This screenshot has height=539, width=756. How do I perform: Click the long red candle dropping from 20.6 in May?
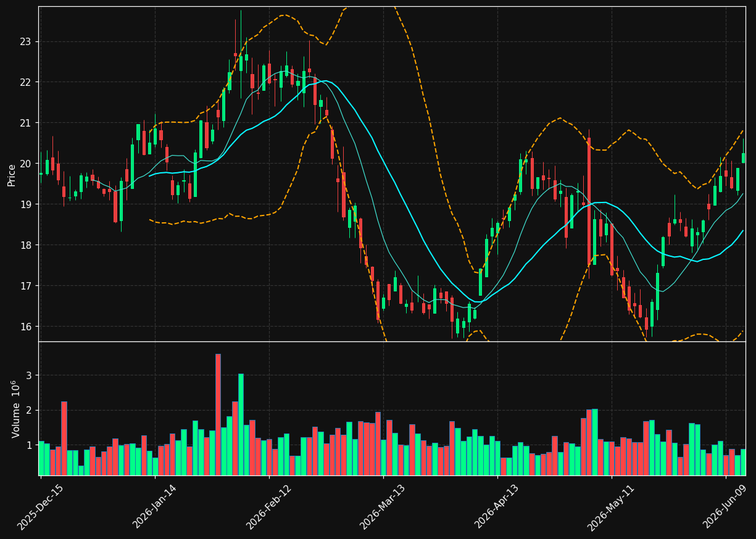589,202
